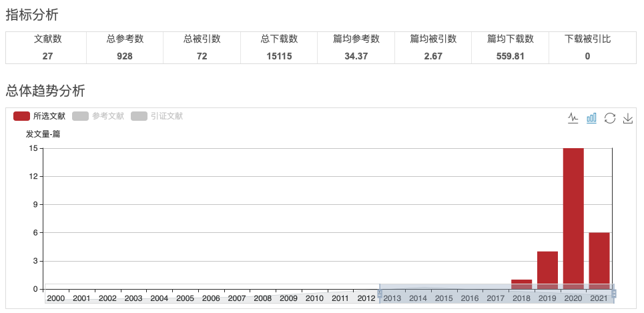The image size is (644, 313).
Task: Switch chart to bar view icon
Action: pos(591,118)
